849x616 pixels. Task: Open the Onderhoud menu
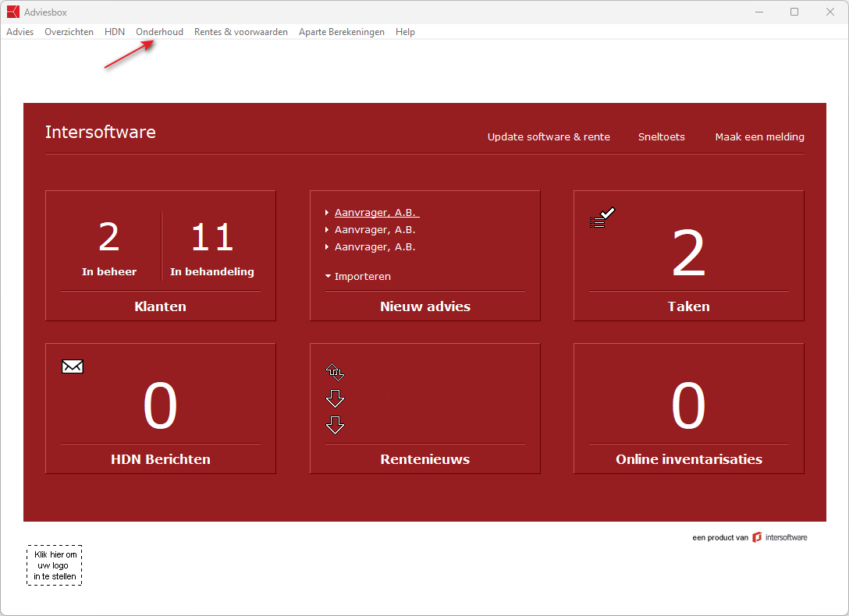[x=160, y=32]
